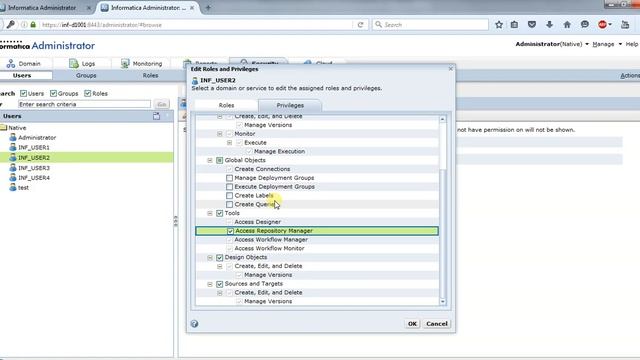The width and height of the screenshot is (640, 360).
Task: Click browser bookmark star icon
Action: tap(499, 24)
